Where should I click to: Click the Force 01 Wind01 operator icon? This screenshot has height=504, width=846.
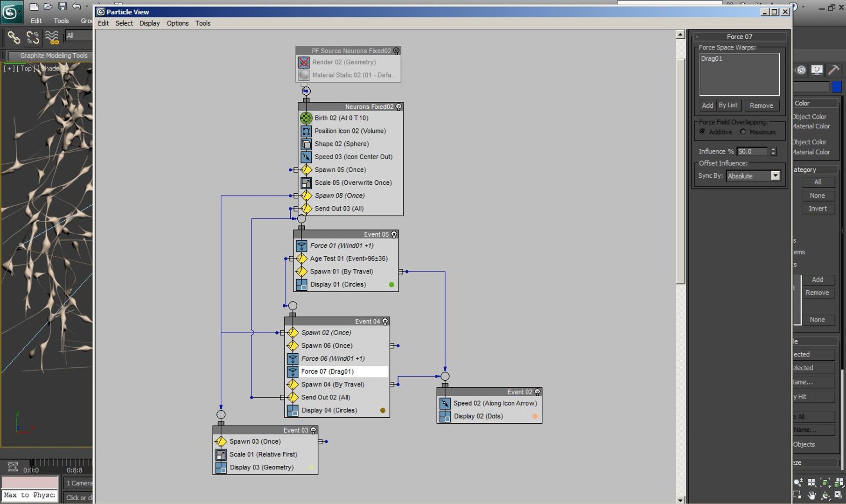(301, 245)
